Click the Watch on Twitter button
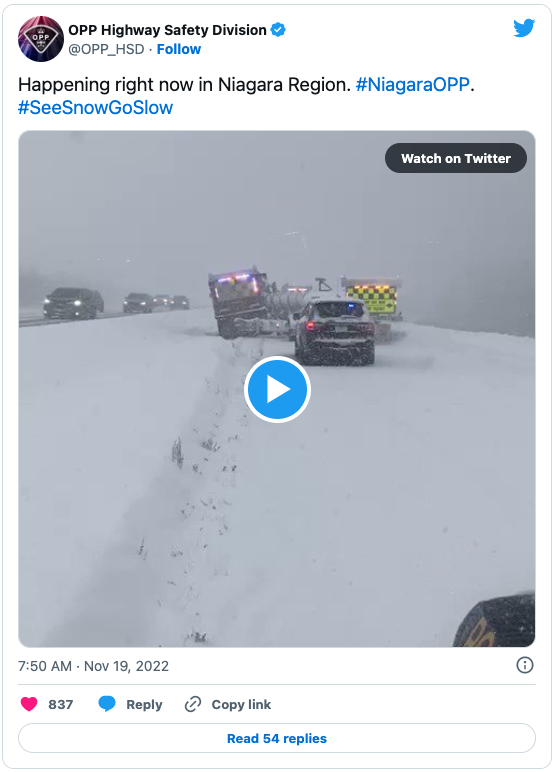The height and width of the screenshot is (772, 555). click(x=456, y=158)
